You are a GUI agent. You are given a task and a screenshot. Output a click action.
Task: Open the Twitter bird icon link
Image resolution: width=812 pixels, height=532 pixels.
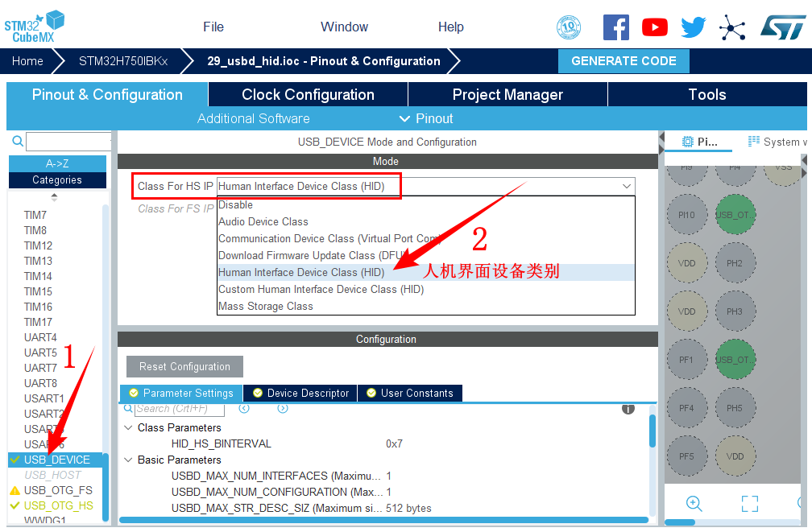coord(693,27)
